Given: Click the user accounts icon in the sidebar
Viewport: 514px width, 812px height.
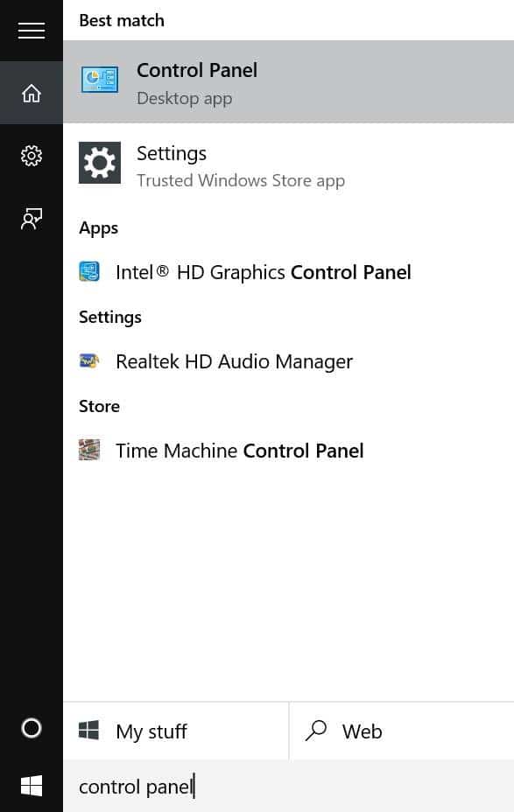Looking at the screenshot, I should [x=32, y=219].
